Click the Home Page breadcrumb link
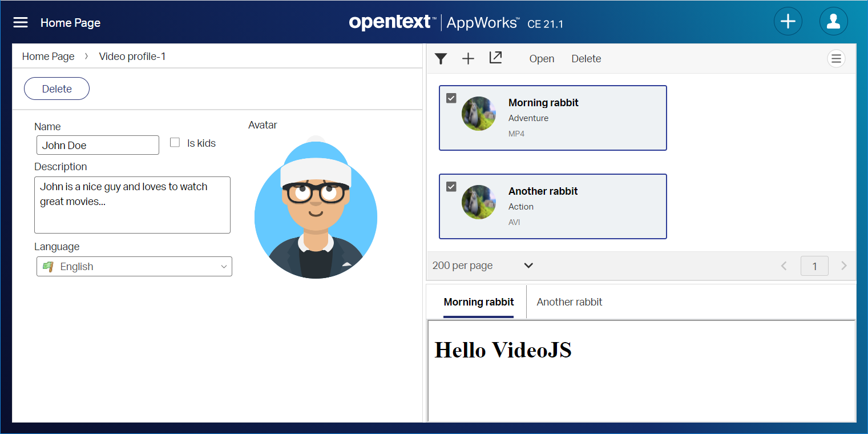 (49, 57)
